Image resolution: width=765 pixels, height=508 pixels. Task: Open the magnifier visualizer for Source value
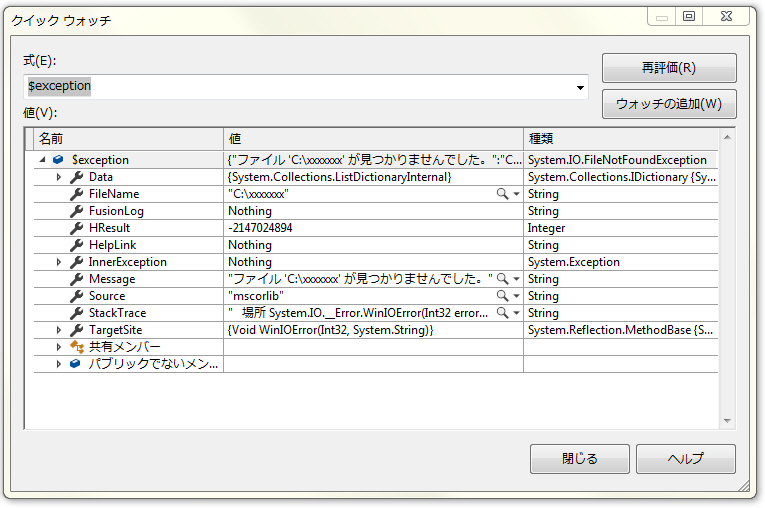[502, 296]
